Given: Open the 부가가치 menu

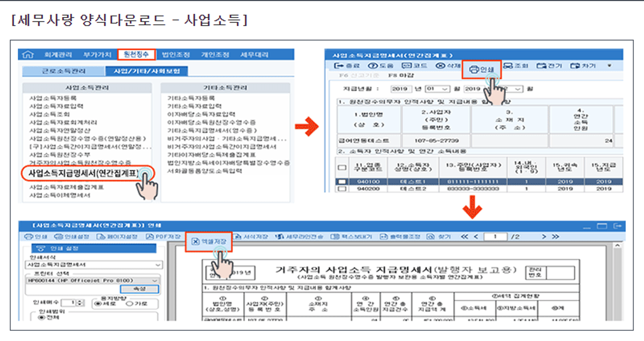Looking at the screenshot, I should 97,55.
